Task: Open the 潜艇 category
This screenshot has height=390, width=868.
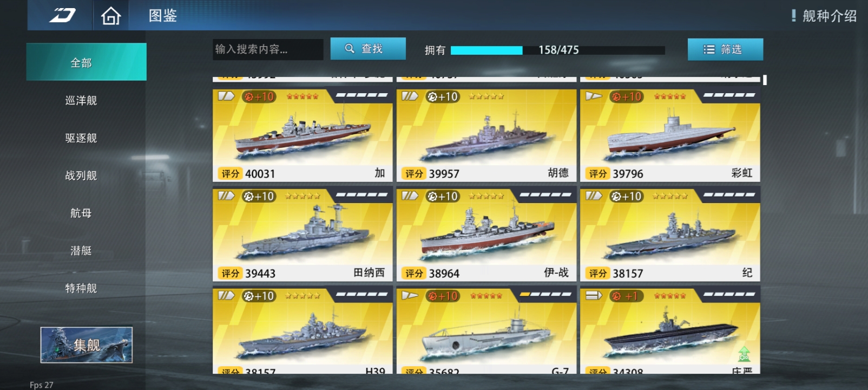Action: (x=81, y=250)
